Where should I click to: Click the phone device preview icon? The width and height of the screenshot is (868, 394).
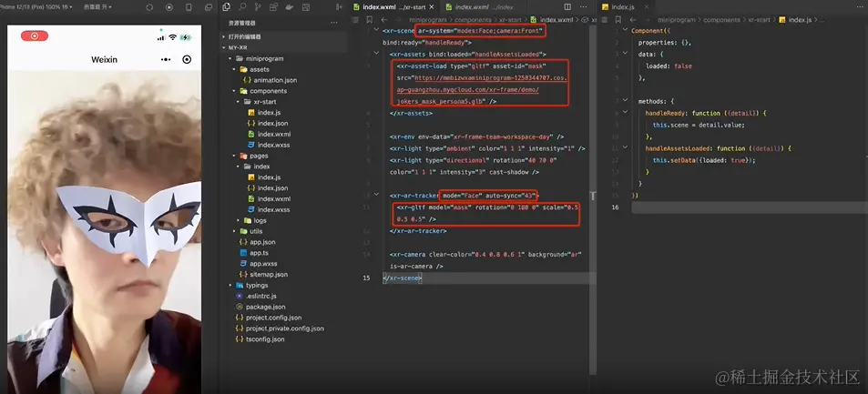click(189, 6)
